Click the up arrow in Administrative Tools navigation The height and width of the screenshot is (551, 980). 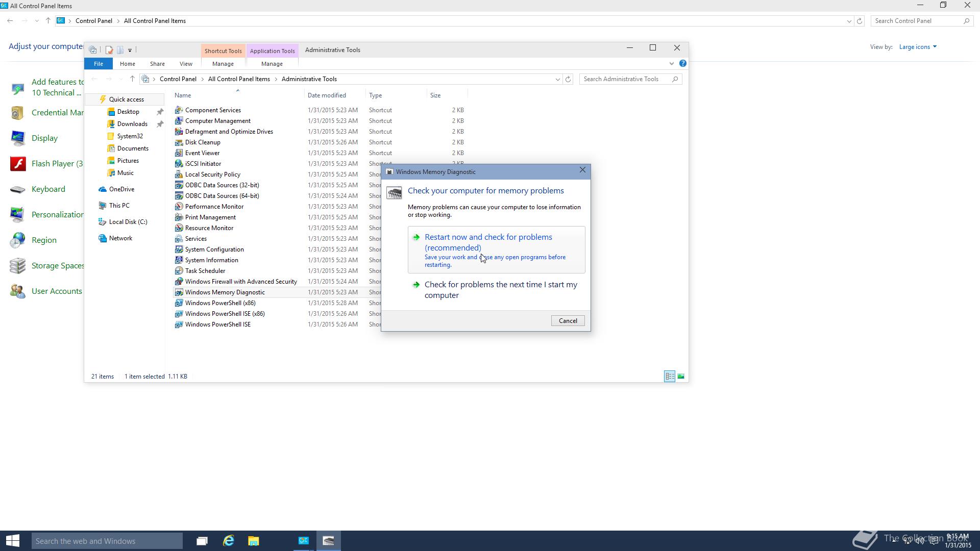point(132,79)
